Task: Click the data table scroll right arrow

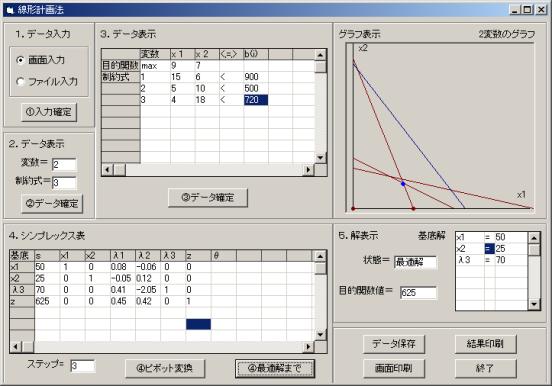Action: pos(308,170)
